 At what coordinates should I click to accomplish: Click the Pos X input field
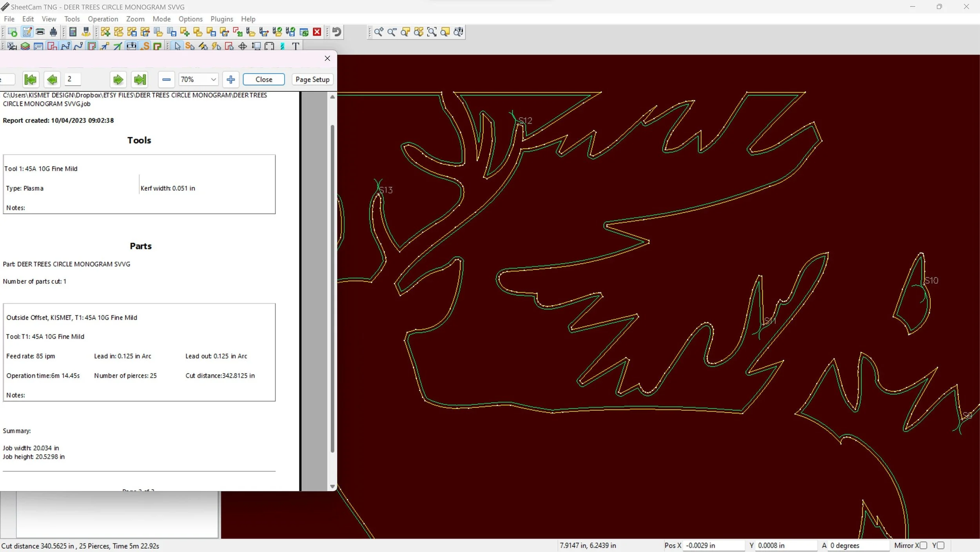713,545
